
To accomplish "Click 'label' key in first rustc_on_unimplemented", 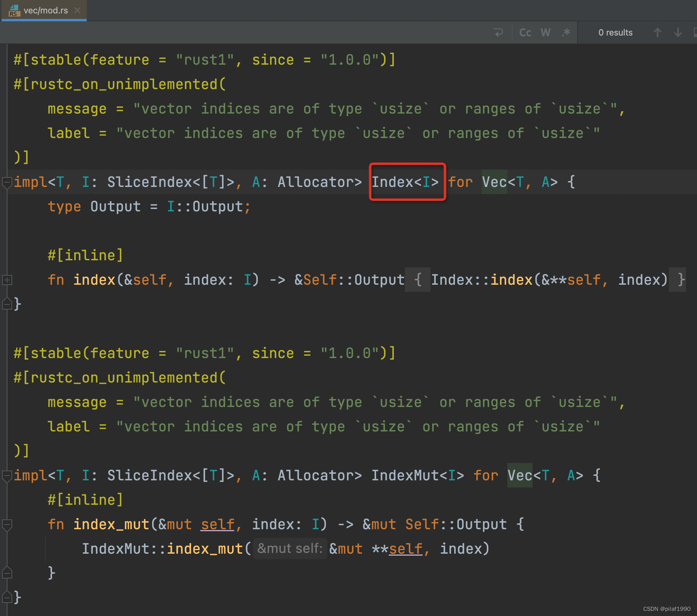I will tap(69, 133).
